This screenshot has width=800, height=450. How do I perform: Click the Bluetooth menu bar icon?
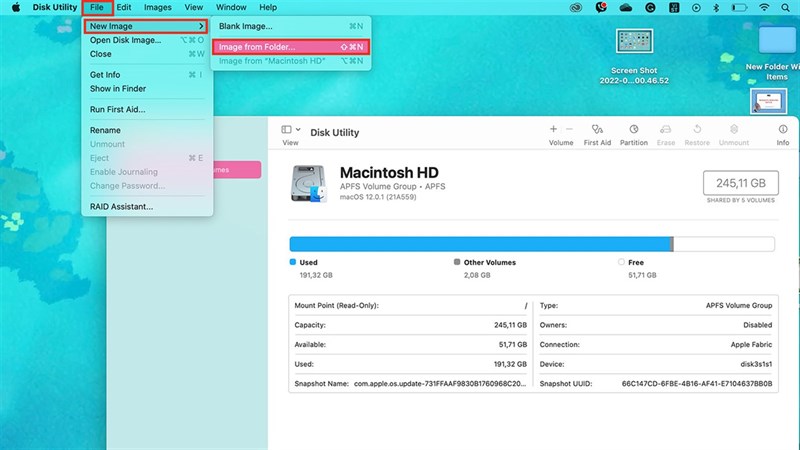click(716, 8)
